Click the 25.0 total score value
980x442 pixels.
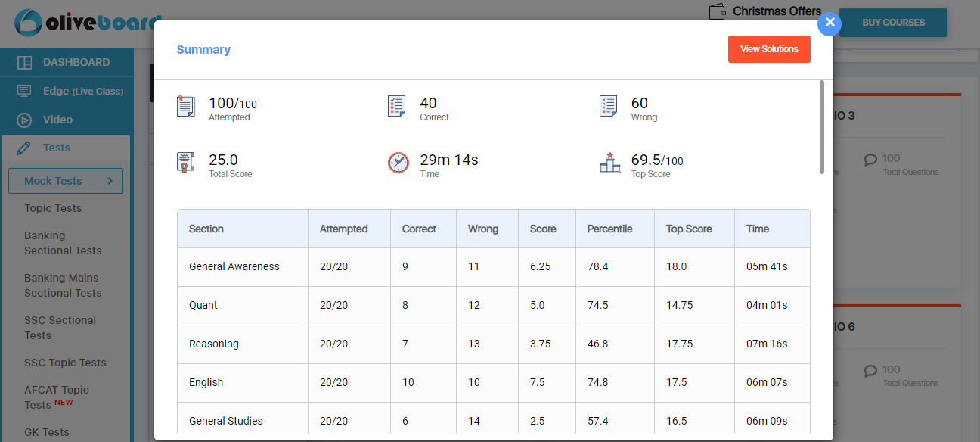point(223,160)
